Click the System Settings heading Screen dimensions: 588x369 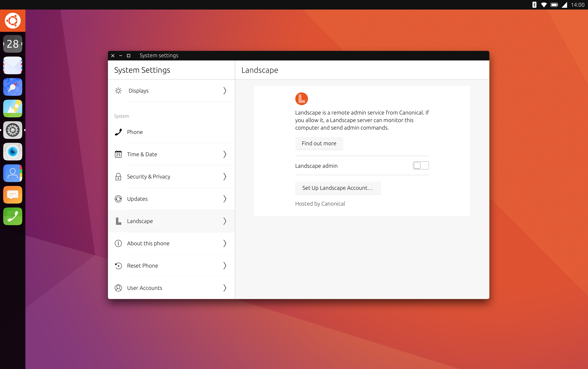pyautogui.click(x=142, y=70)
